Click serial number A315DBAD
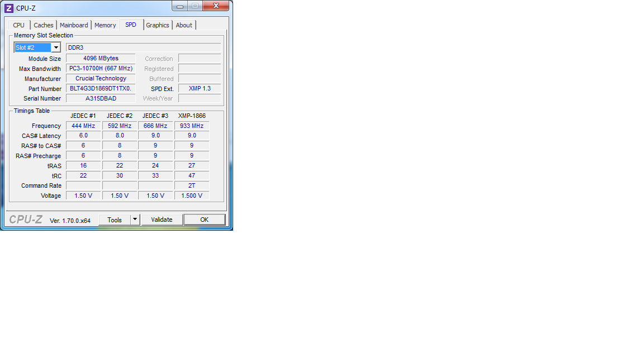644x362 pixels. pos(101,98)
